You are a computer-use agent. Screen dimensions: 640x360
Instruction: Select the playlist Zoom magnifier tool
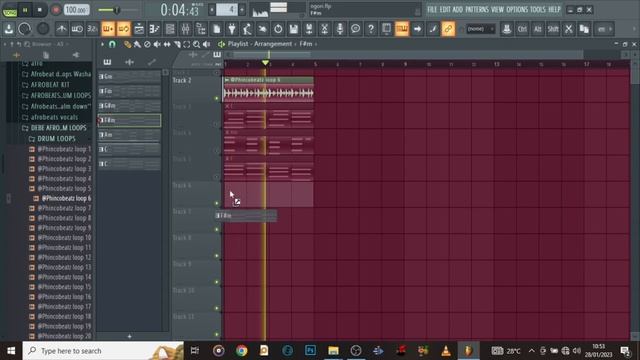coord(197,44)
